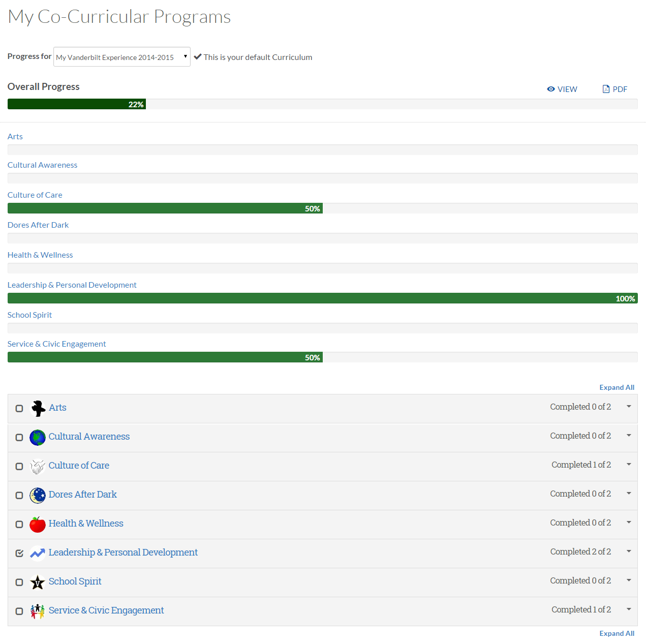This screenshot has height=644, width=646.
Task: Click the Arts theater mask icon
Action: (x=38, y=408)
